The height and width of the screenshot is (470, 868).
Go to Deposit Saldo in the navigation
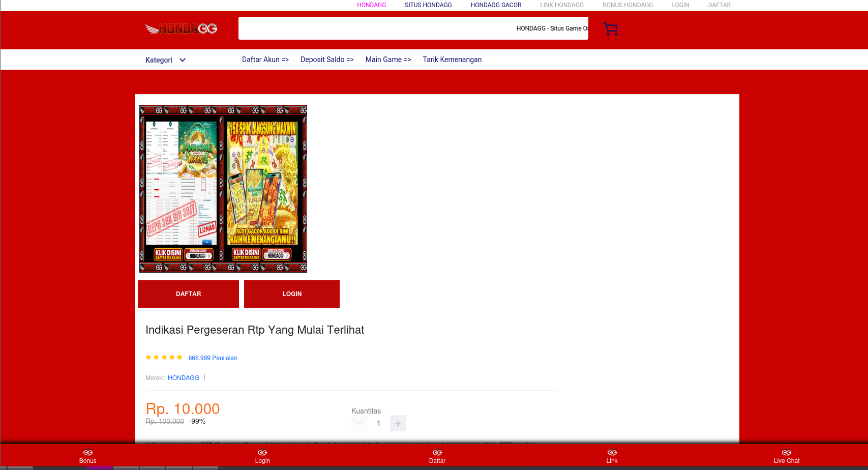point(327,60)
